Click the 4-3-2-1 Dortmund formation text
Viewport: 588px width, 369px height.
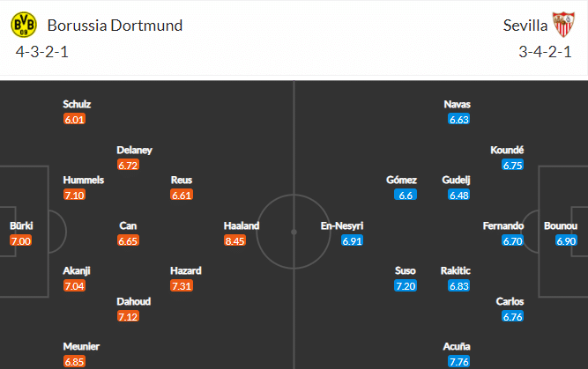point(42,52)
